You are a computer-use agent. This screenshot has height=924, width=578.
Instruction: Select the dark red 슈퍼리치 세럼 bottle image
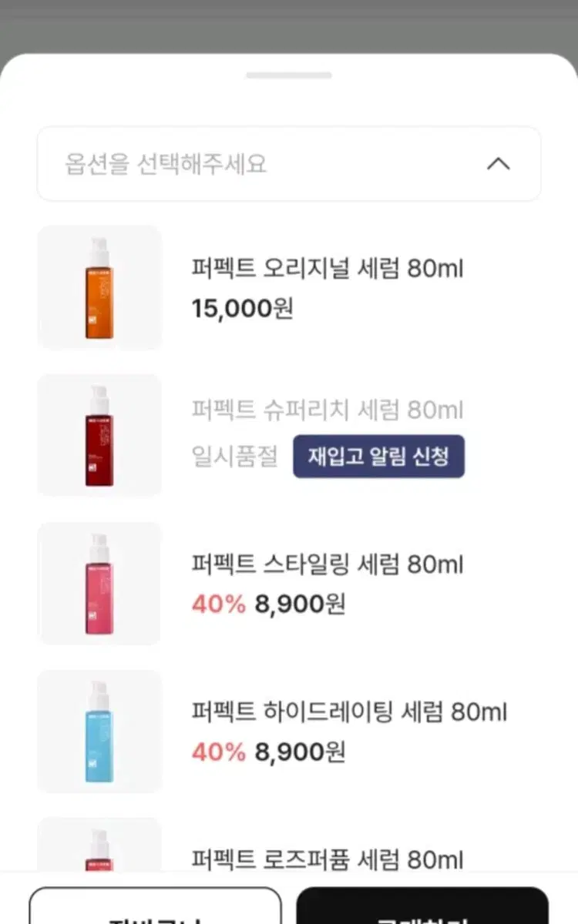(99, 436)
